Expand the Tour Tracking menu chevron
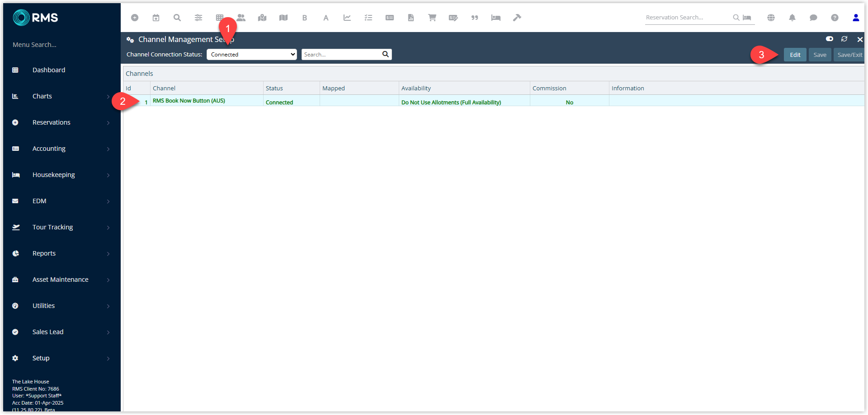 point(108,228)
